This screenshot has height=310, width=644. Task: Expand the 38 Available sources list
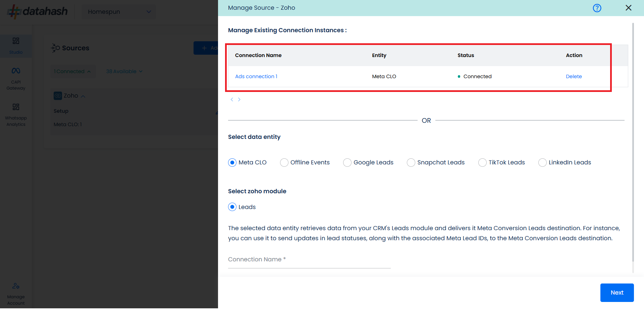[x=124, y=71]
